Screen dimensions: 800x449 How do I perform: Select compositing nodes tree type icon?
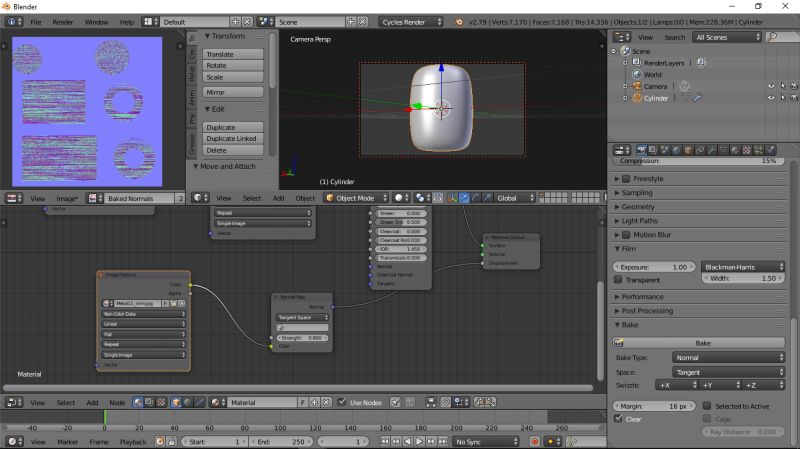coord(149,403)
